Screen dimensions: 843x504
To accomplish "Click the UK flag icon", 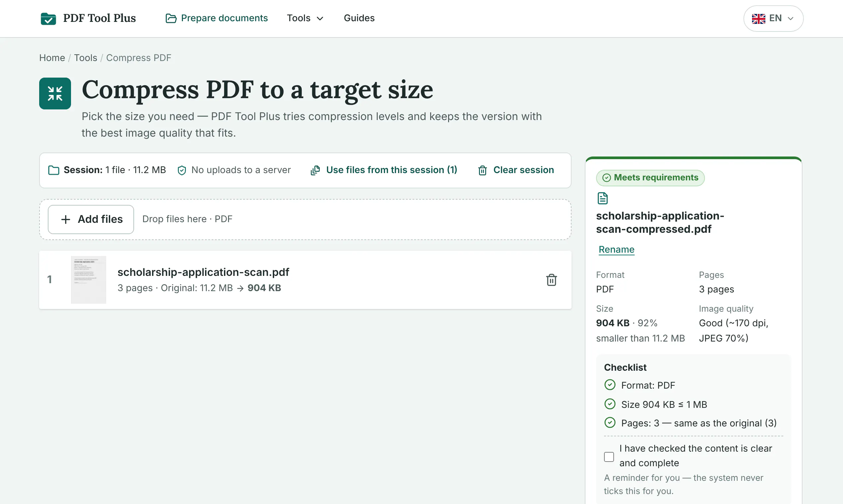I will click(x=758, y=18).
